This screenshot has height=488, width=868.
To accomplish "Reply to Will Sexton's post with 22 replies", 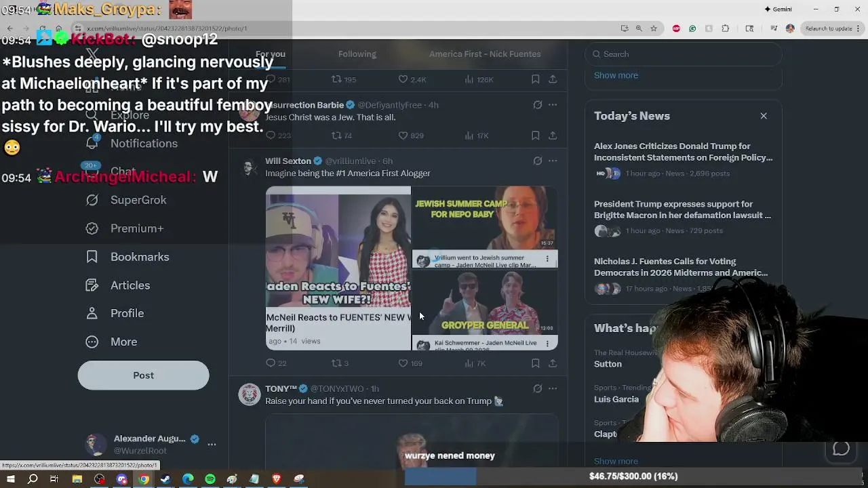I will 276,363.
